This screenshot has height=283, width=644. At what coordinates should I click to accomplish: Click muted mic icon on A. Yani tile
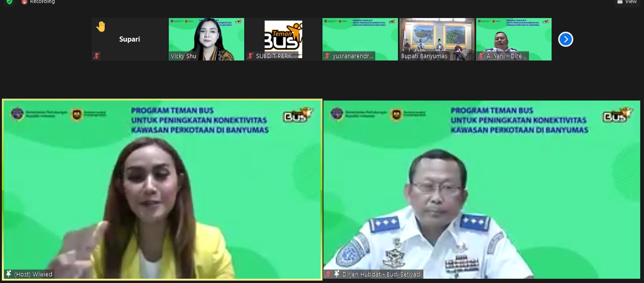[x=481, y=56]
